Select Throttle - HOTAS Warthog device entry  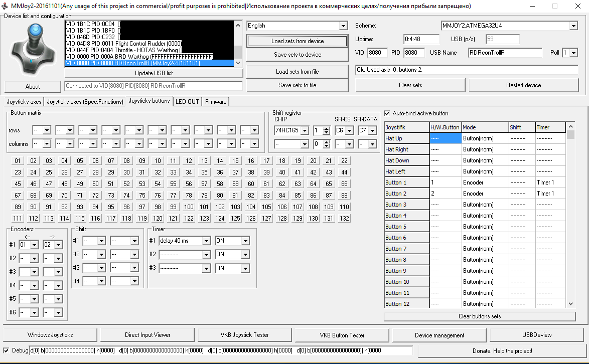pos(149,50)
